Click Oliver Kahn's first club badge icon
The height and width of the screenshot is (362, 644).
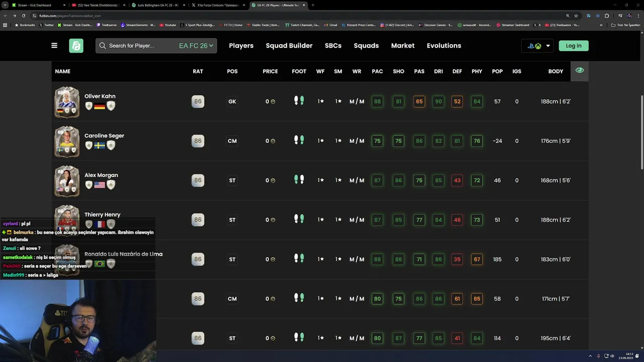point(89,106)
